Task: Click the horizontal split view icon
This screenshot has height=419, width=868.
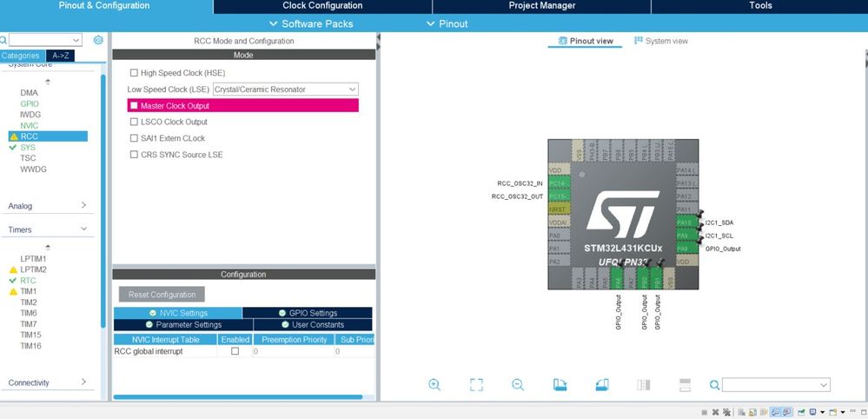Action: tap(685, 385)
